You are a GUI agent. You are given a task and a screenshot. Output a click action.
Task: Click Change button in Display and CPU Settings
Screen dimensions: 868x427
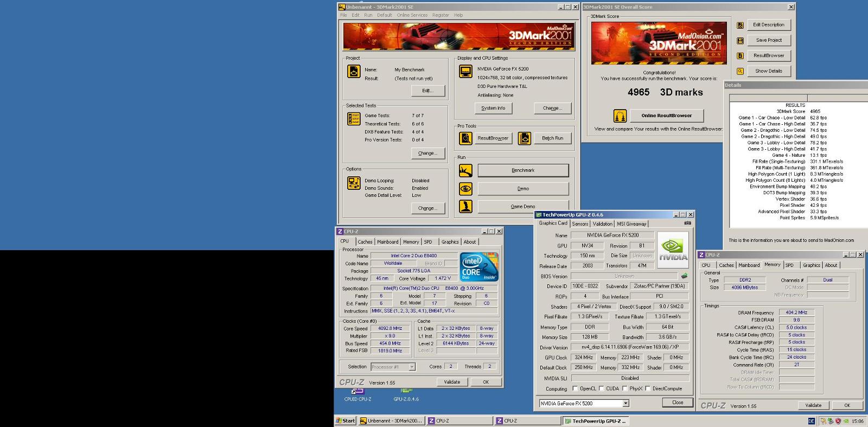552,108
